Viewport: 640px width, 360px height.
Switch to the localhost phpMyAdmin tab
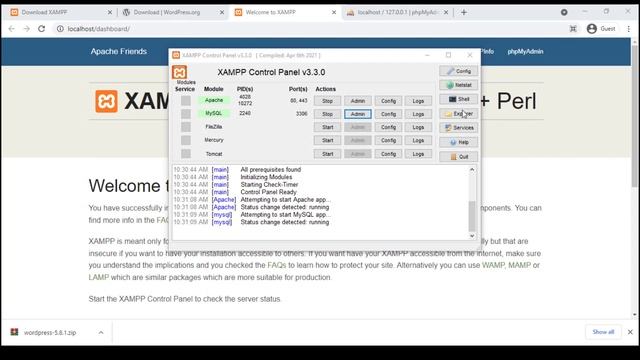[x=397, y=12]
